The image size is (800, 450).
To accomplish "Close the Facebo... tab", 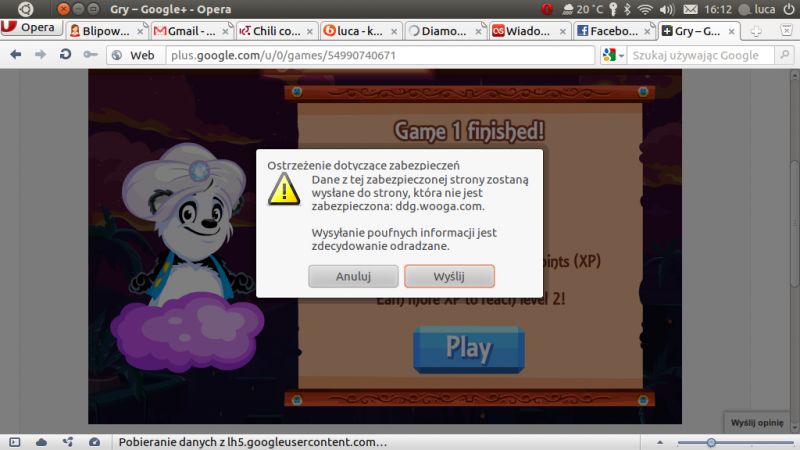I will 647,32.
